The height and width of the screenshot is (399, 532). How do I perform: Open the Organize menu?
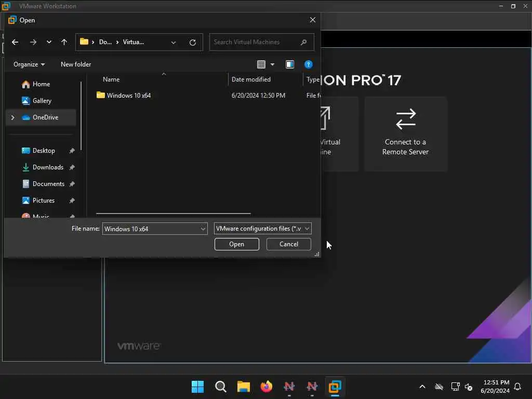click(x=29, y=64)
